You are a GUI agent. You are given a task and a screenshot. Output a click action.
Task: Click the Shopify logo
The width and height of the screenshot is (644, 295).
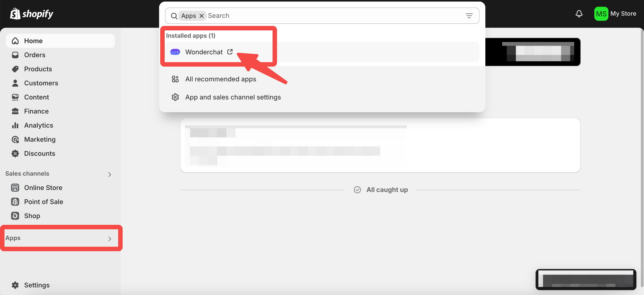(32, 14)
